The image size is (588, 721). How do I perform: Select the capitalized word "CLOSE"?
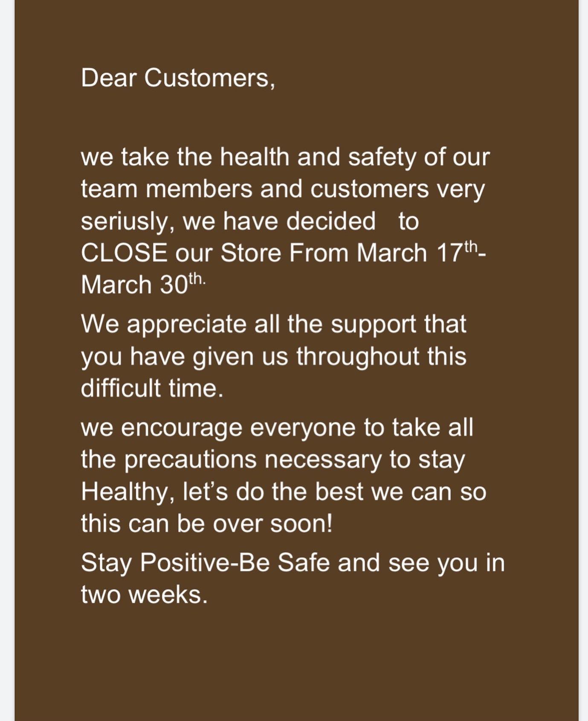pos(124,253)
